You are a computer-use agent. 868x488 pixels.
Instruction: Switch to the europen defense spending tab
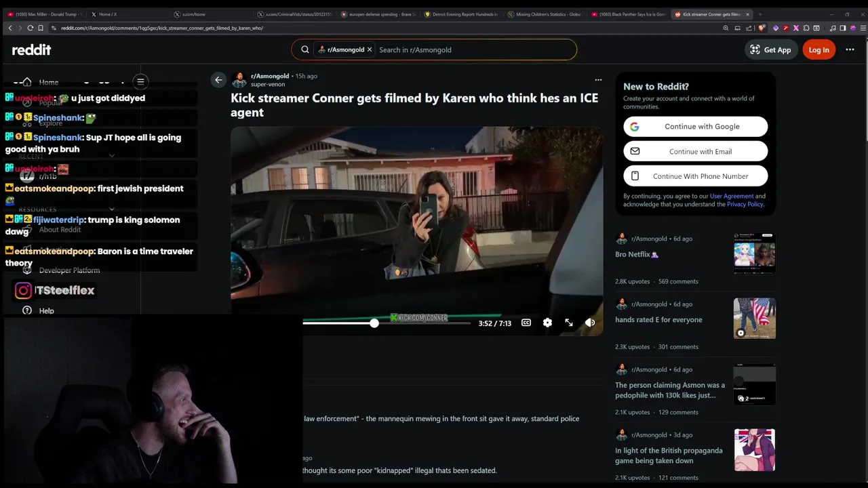pos(378,14)
